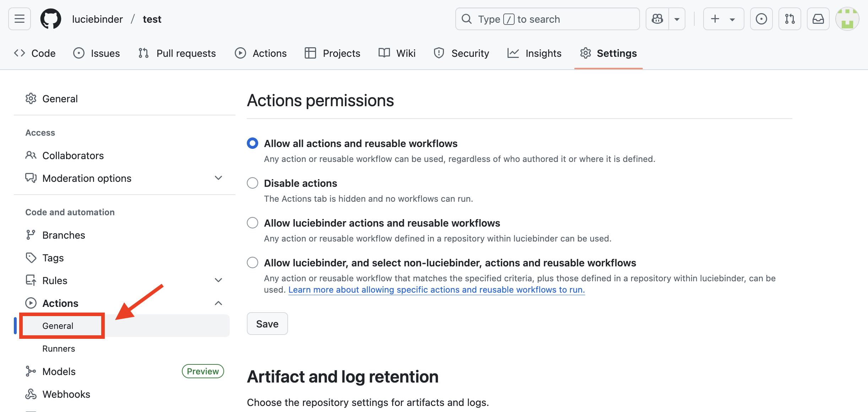Select Allow luciebinder actions and reusable workflows
The image size is (868, 412).
(x=253, y=223)
